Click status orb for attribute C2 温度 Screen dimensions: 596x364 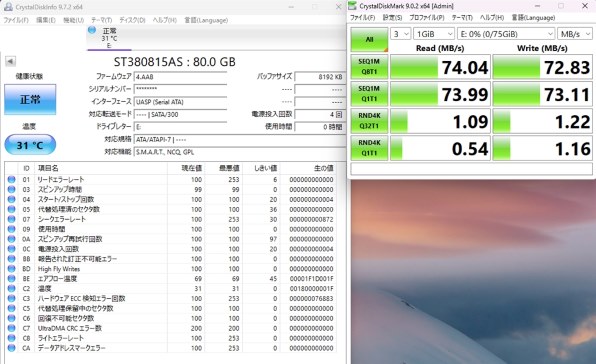click(x=11, y=288)
